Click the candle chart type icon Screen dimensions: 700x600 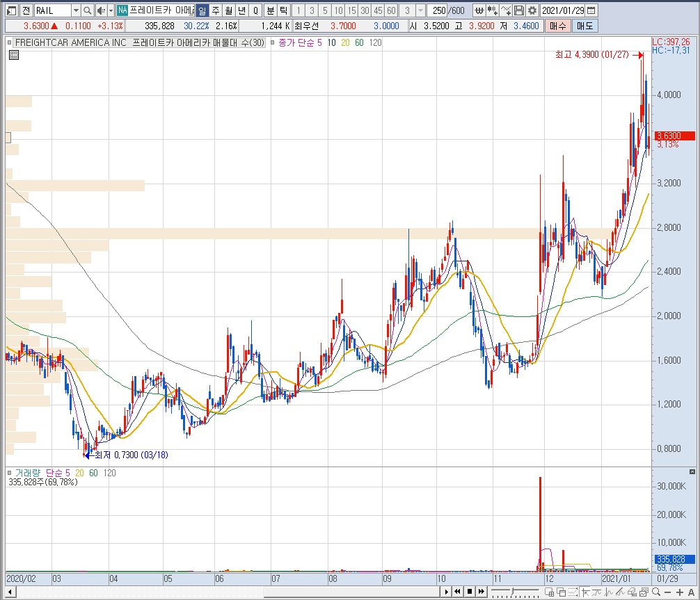click(x=493, y=10)
